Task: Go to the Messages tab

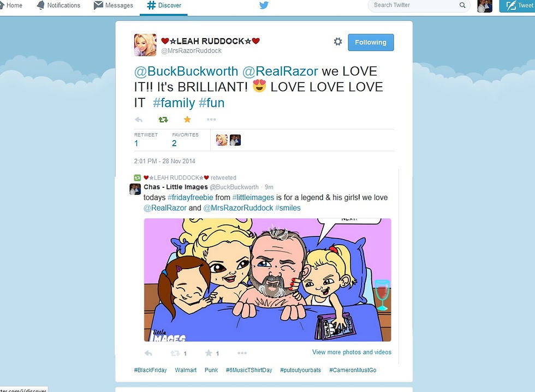Action: tap(114, 5)
